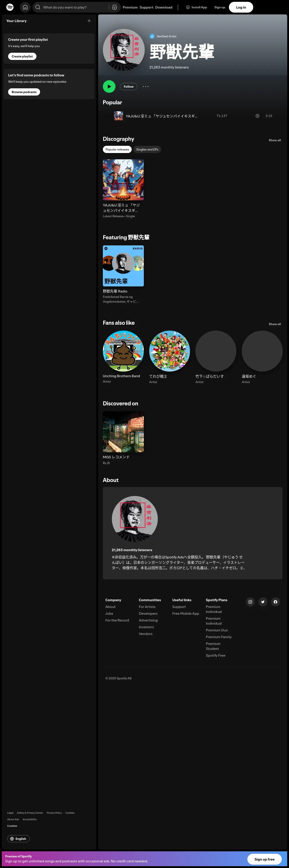Screen dimensions: 289x868
Task: Click Browse podcasts button
Action: pyautogui.click(x=24, y=92)
